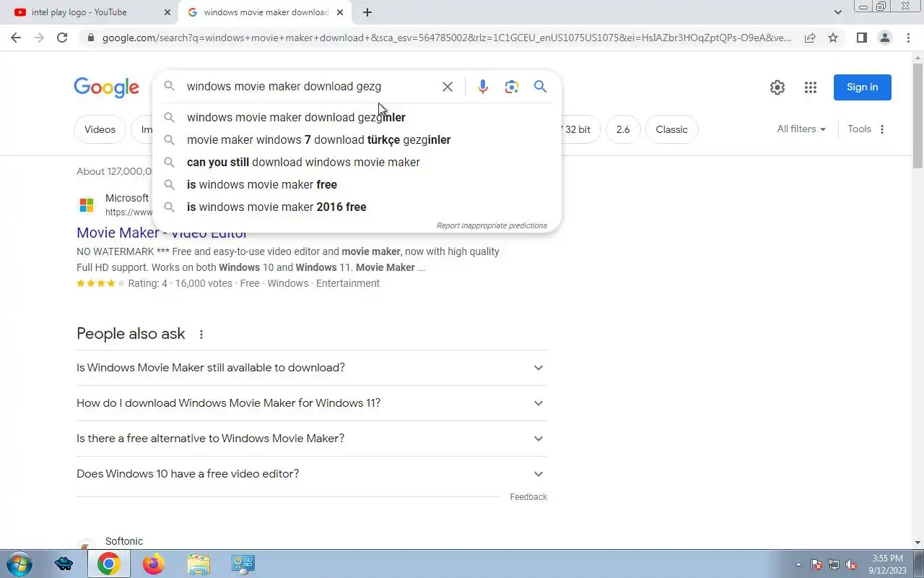
Task: Toggle the browser side panel icon
Action: pyautogui.click(x=861, y=38)
